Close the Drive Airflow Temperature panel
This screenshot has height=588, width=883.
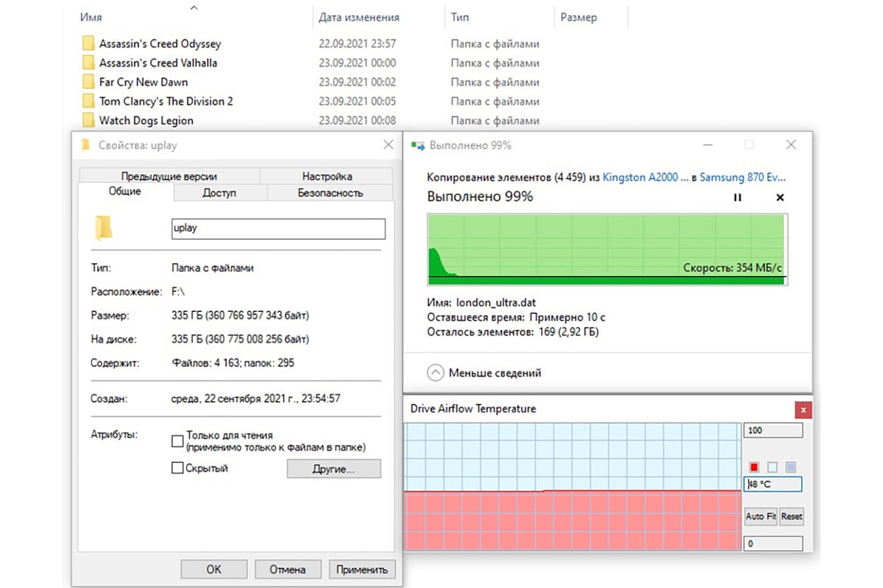pos(803,410)
